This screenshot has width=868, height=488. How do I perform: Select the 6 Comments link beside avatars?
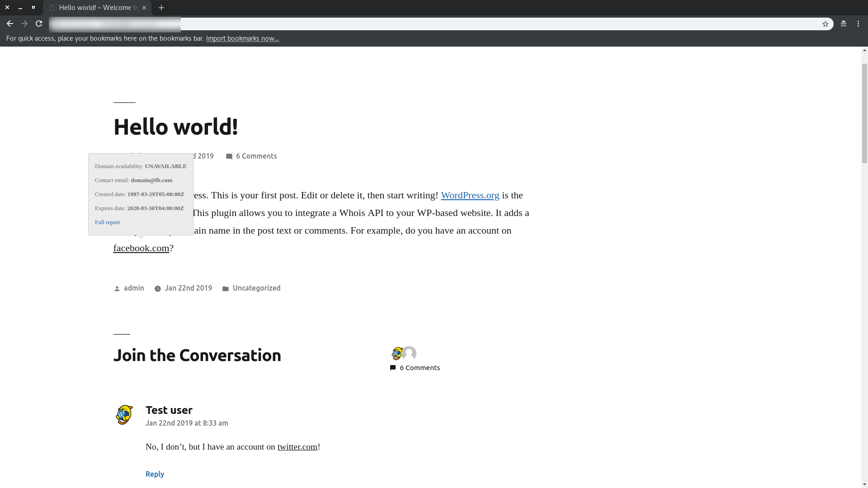[x=420, y=368]
